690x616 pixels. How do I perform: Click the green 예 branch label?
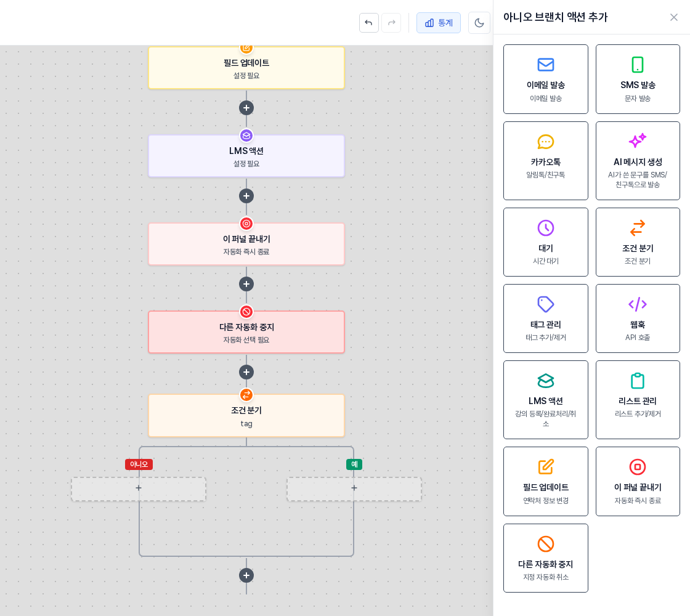[x=354, y=464]
